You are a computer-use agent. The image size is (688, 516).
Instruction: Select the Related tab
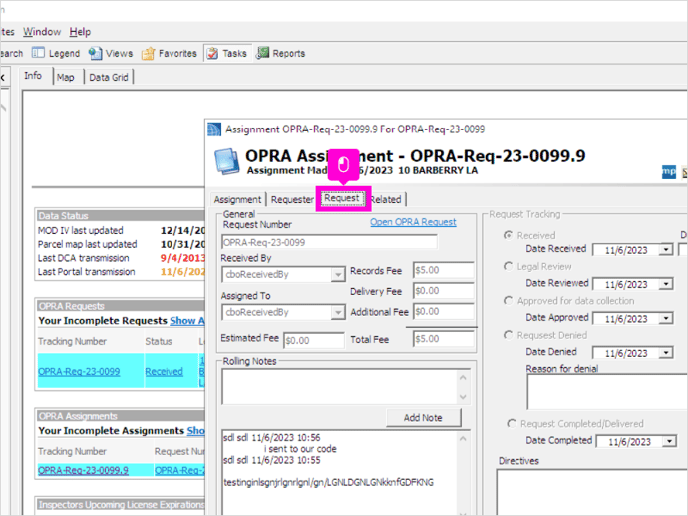pyautogui.click(x=386, y=199)
